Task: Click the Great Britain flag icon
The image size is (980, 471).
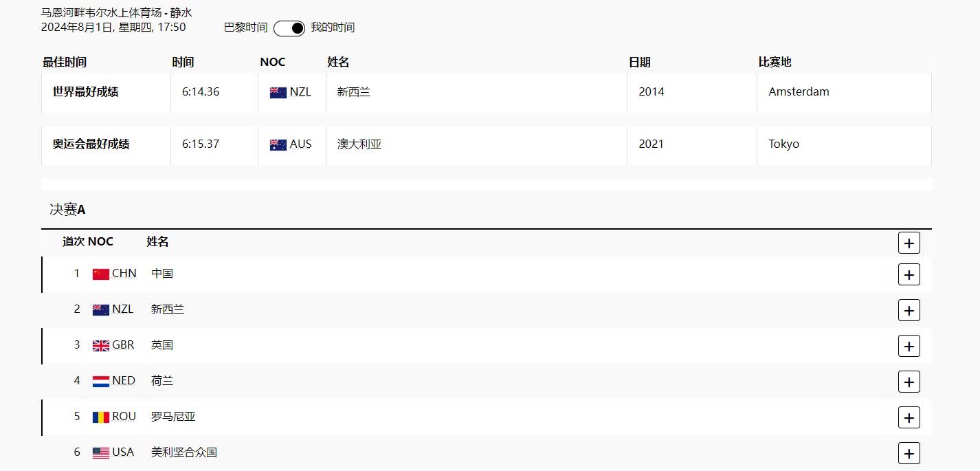Action: click(x=101, y=345)
